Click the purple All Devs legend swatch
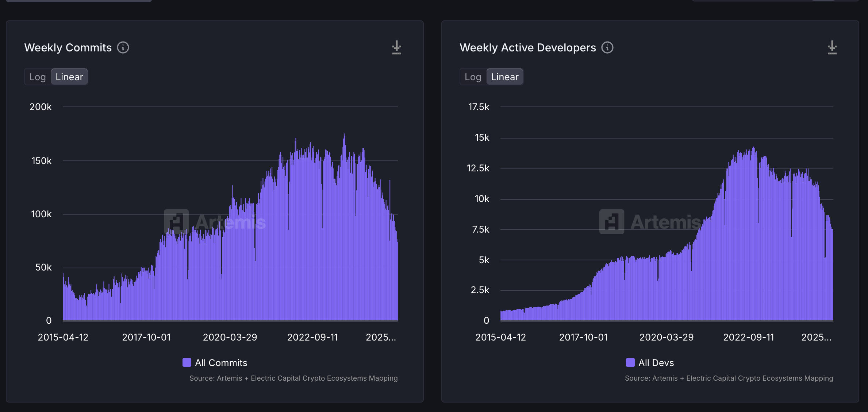 point(630,362)
